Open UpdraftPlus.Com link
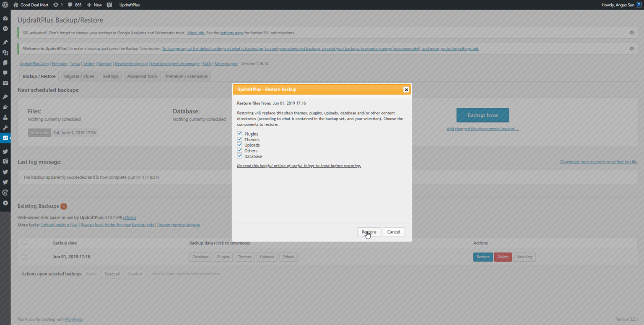644x325 pixels. (34, 64)
